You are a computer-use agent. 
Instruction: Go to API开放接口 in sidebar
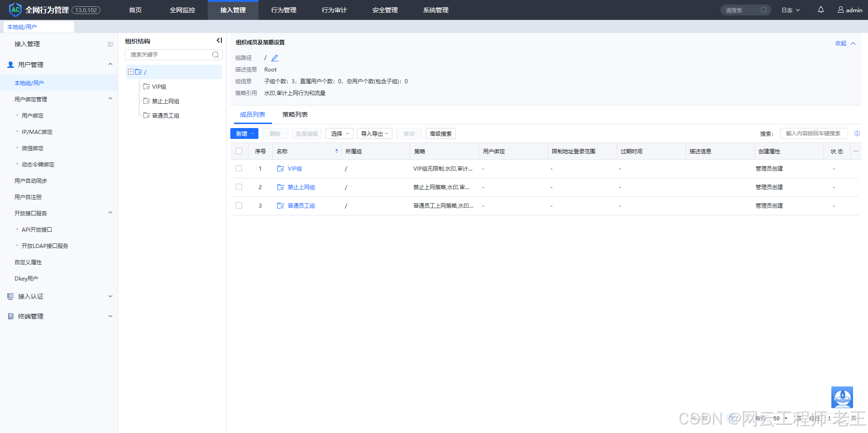click(x=37, y=229)
